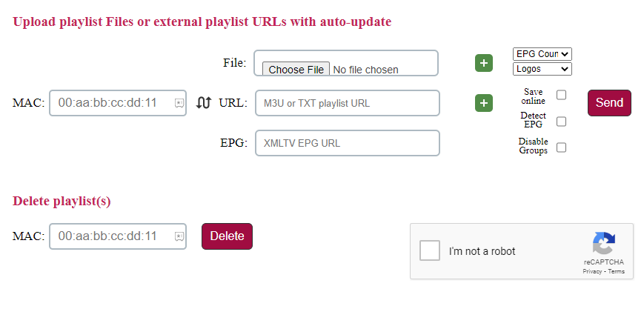Viewport: 644px width, 309px height.
Task: Expand the Logos dropdown
Action: [542, 69]
